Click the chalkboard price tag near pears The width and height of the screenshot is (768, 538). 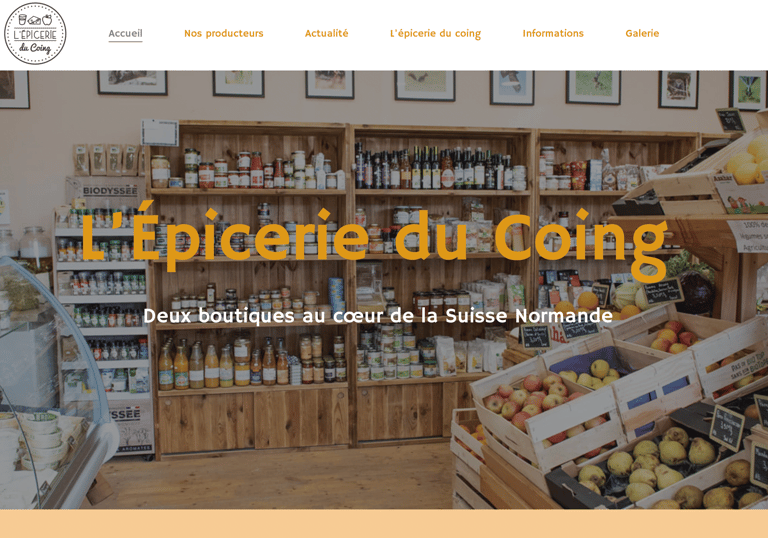click(x=727, y=428)
